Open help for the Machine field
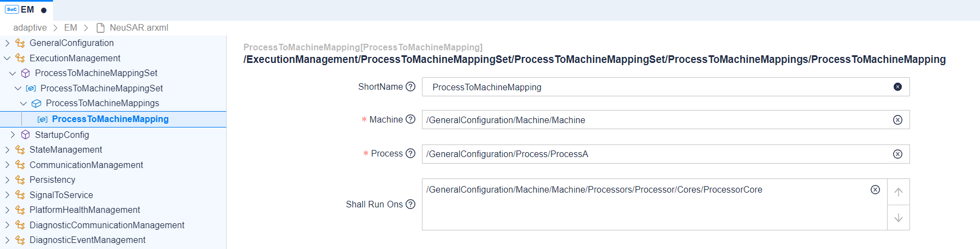This screenshot has width=980, height=249. click(x=410, y=119)
